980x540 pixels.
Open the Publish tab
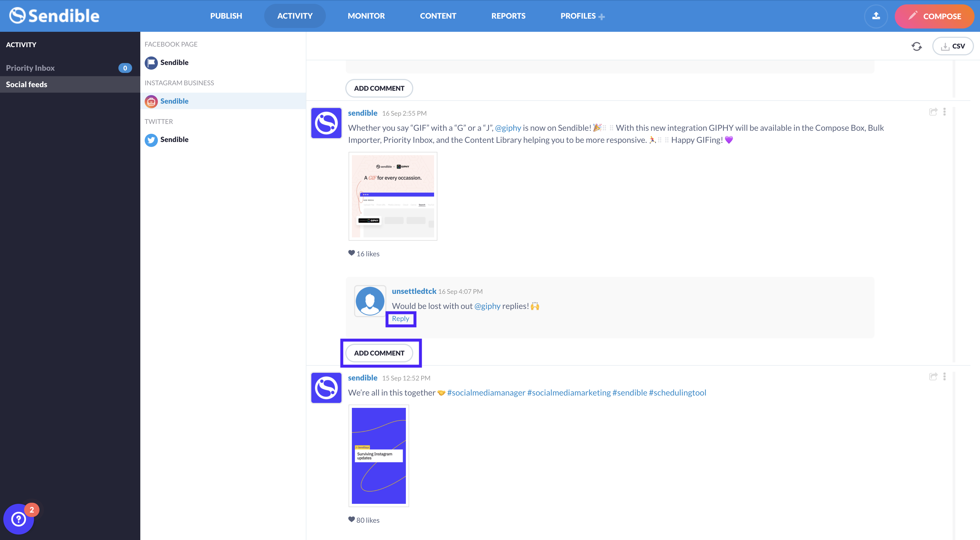tap(226, 16)
